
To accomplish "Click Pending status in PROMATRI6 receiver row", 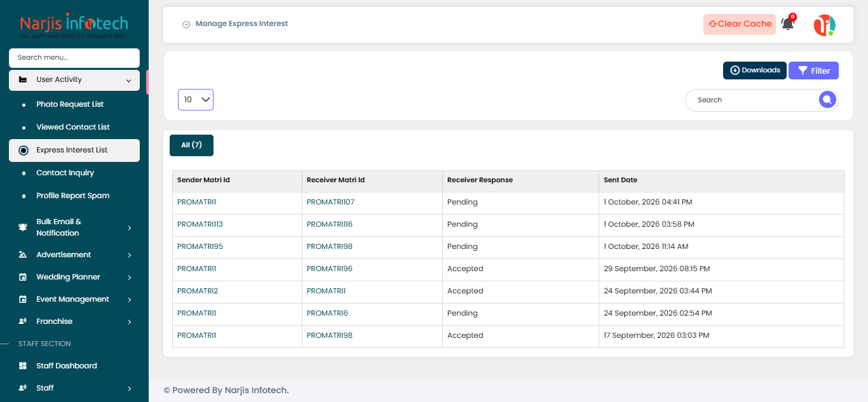I will tap(463, 313).
